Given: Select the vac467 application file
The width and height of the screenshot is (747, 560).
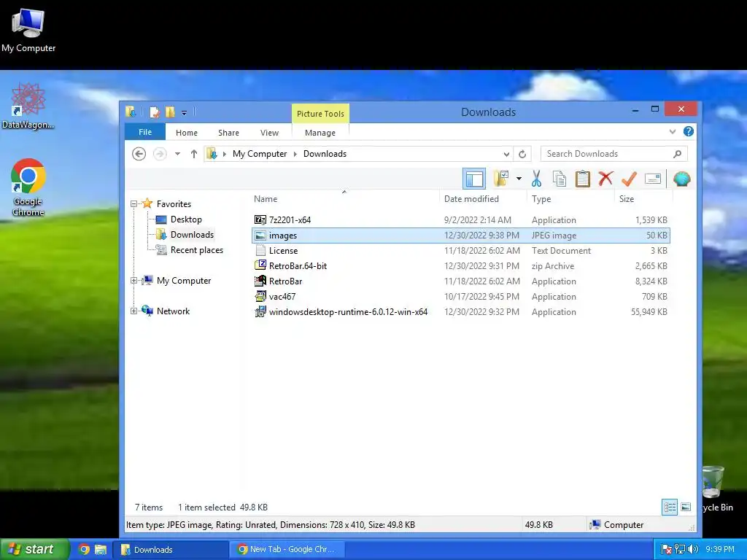Looking at the screenshot, I should coord(461,296).
